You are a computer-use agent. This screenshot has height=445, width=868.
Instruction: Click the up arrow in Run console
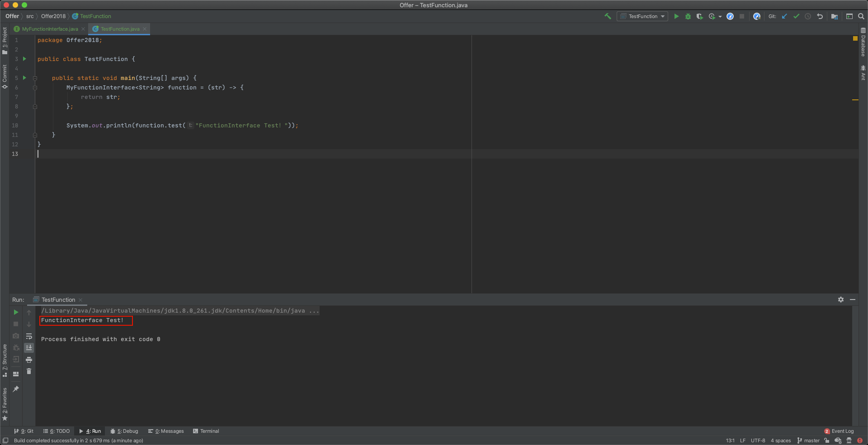29,313
